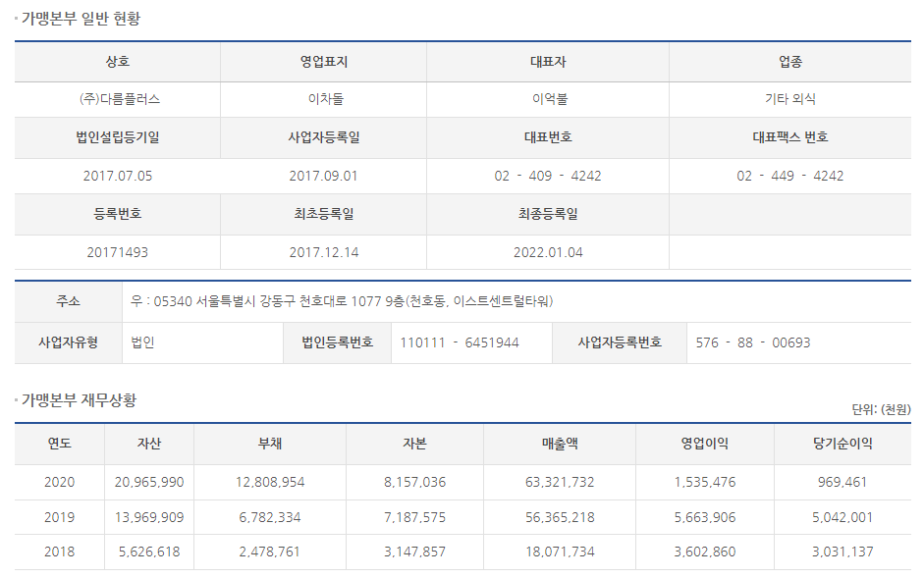This screenshot has height=578, width=924.
Task: Click the company name (주)다름플러스
Action: click(120, 99)
